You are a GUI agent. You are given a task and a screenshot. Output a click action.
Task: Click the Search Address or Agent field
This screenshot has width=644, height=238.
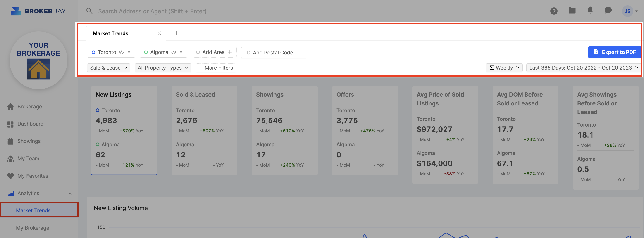click(152, 11)
